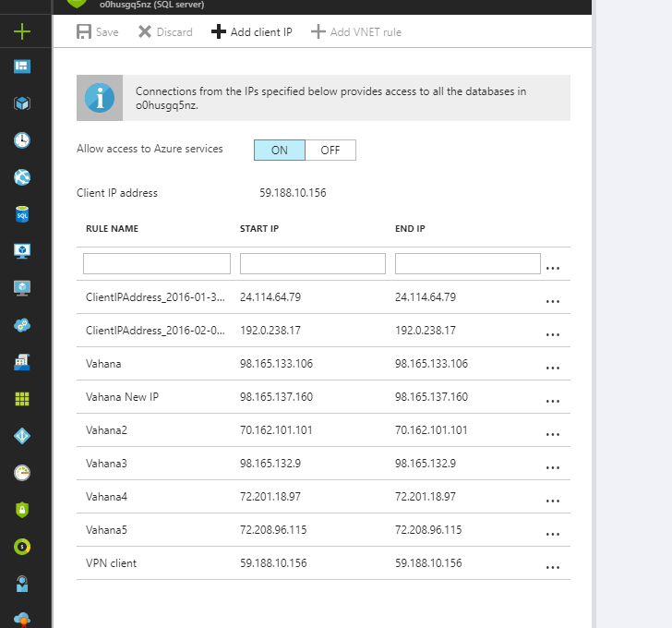This screenshot has width=672, height=628.
Task: Open the gauge Monitor icon in sidebar
Action: pyautogui.click(x=22, y=473)
